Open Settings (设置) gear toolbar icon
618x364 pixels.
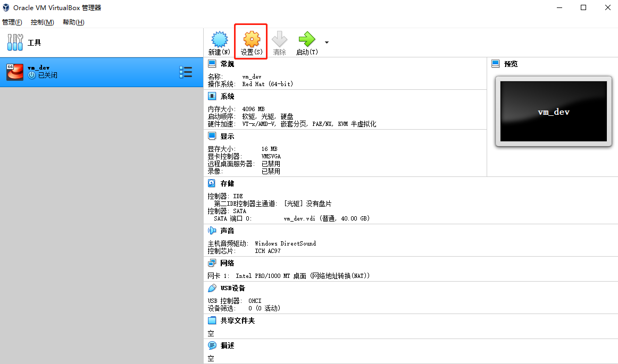[252, 39]
